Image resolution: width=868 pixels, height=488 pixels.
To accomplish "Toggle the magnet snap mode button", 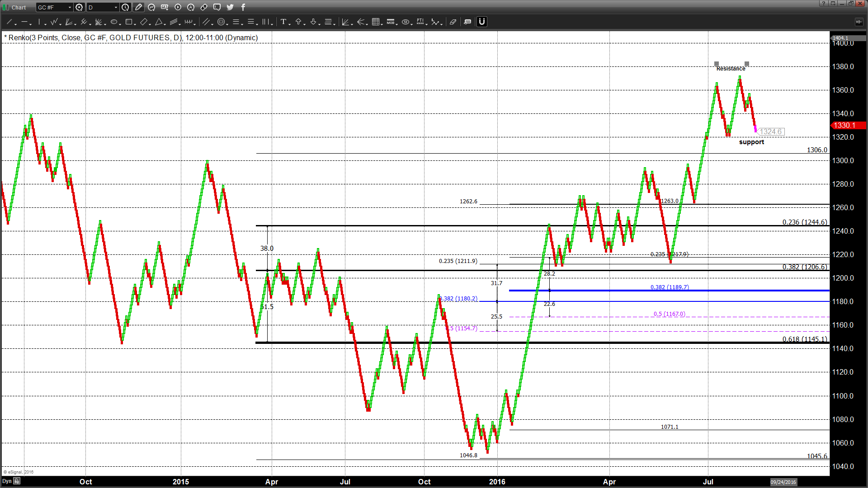I will [x=482, y=22].
